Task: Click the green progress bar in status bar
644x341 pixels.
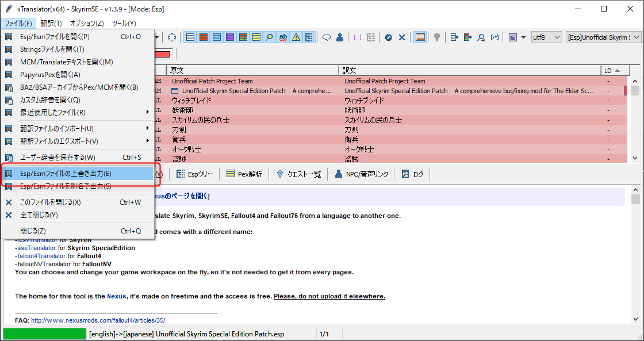Action: 44,335
